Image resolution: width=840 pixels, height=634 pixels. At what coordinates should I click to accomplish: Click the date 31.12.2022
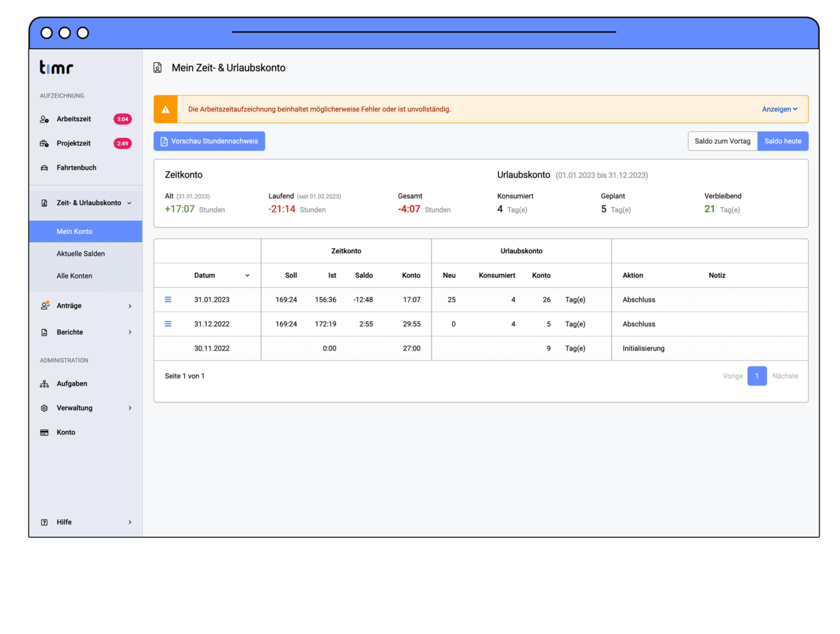pos(212,324)
